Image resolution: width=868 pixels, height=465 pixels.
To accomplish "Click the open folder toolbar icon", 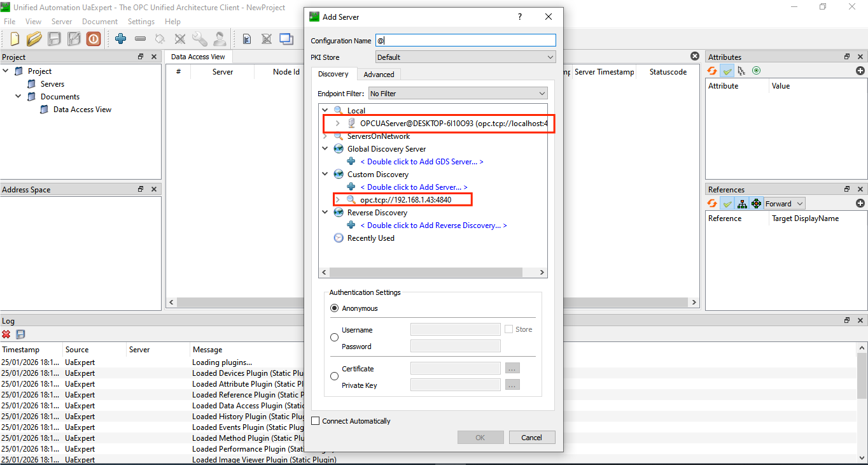I will [x=34, y=39].
